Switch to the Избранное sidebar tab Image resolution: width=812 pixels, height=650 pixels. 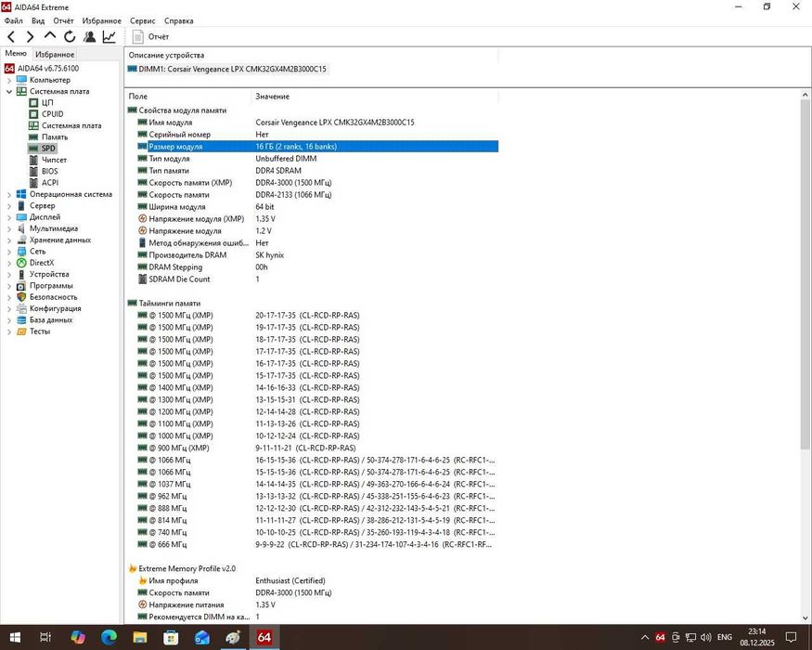click(55, 55)
